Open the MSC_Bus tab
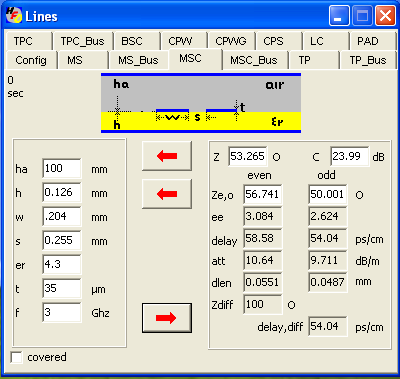The width and height of the screenshot is (400, 379). (x=255, y=60)
